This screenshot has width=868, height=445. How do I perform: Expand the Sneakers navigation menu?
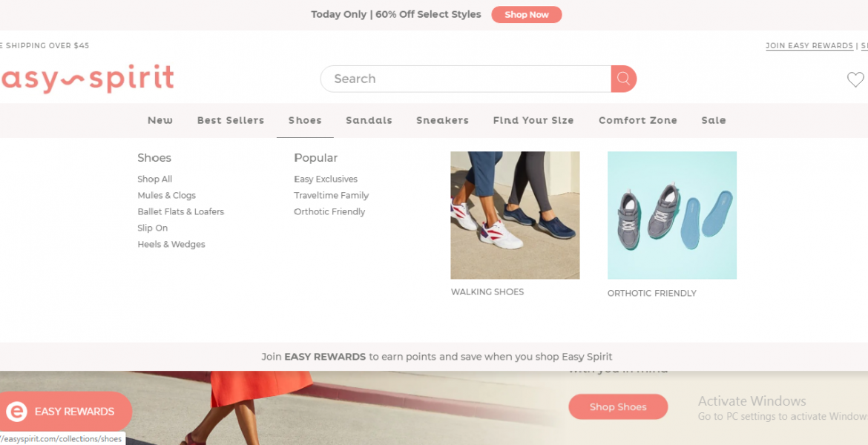click(x=442, y=120)
